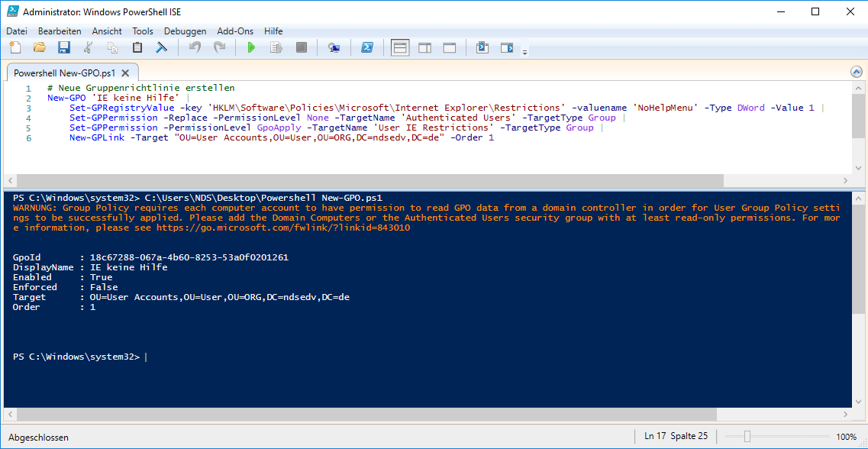The image size is (868, 449).
Task: Click the Run Selection icon
Action: coord(276,47)
